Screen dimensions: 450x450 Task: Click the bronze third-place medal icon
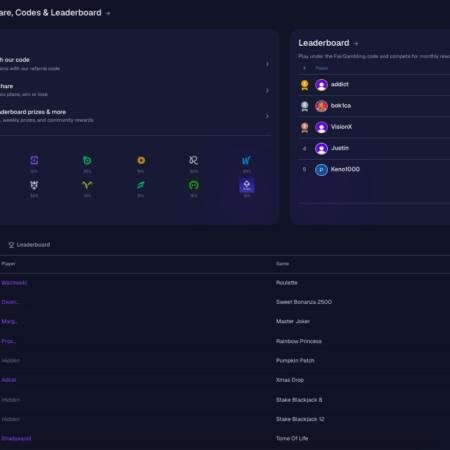click(x=305, y=128)
